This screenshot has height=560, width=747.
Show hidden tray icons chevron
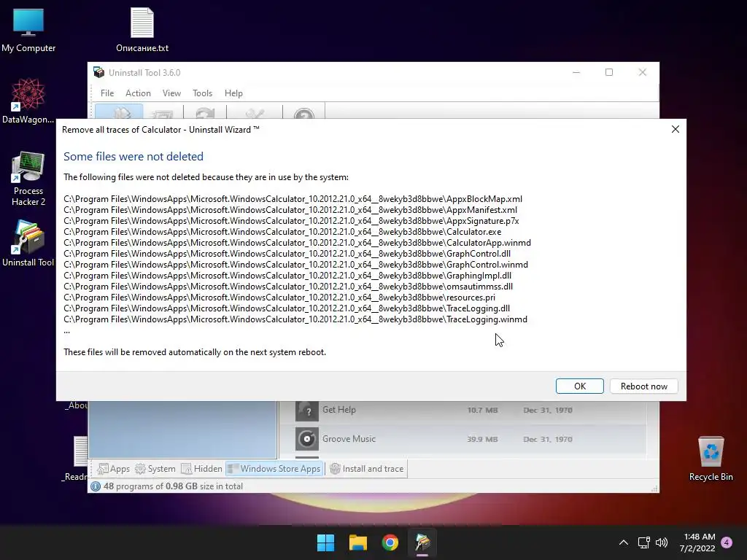click(623, 542)
